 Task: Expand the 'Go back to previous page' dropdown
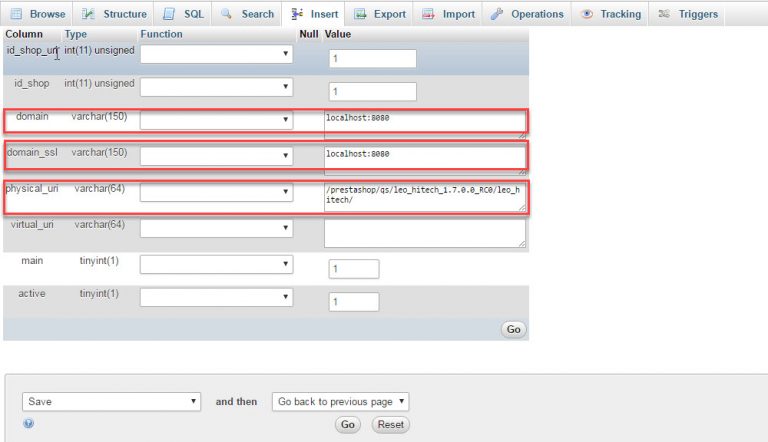340,401
